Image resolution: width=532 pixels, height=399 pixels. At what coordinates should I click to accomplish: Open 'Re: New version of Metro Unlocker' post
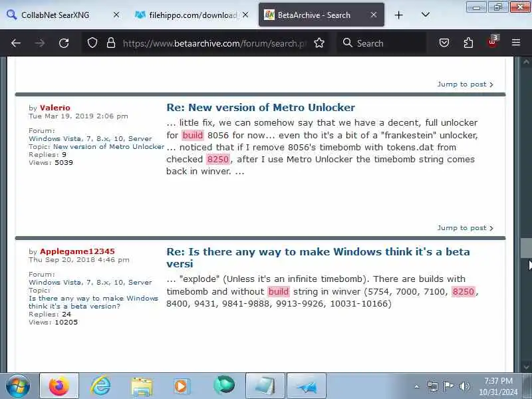pos(261,108)
